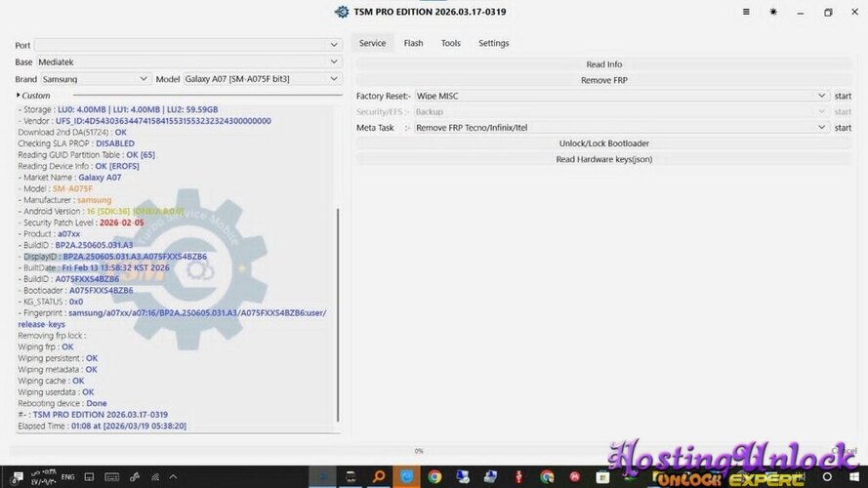
Task: Open the Settings tab
Action: (x=493, y=43)
